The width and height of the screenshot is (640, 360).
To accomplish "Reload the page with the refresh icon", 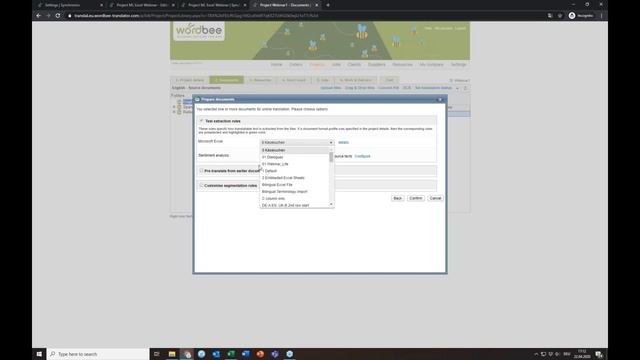I will (x=58, y=16).
